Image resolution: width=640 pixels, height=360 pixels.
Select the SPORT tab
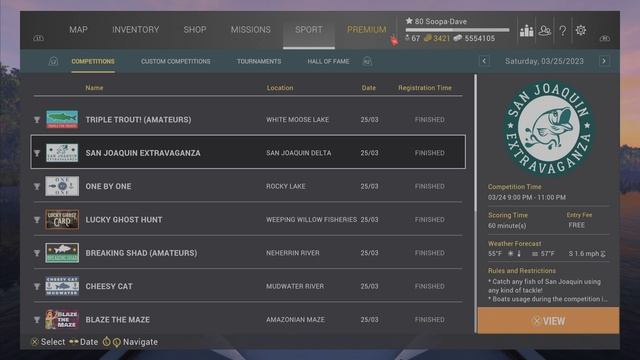[309, 30]
